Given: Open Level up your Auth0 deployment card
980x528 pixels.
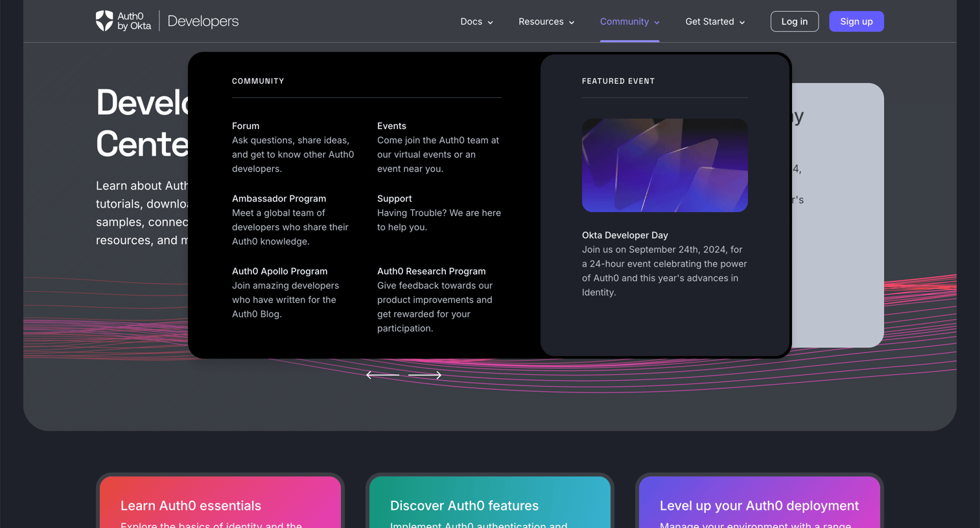Looking at the screenshot, I should (760, 502).
